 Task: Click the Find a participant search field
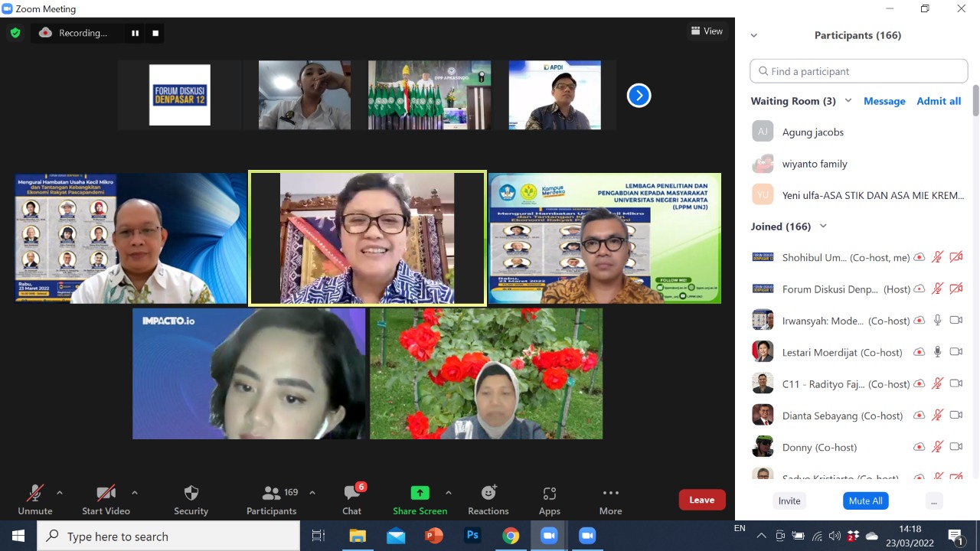click(858, 71)
